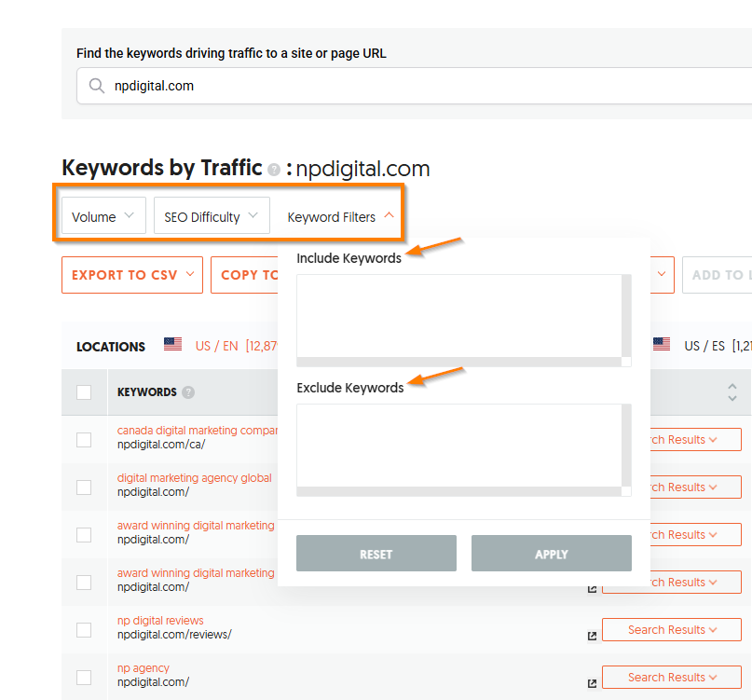Click the Include Keywords text area
The width and height of the screenshot is (752, 700).
point(459,316)
